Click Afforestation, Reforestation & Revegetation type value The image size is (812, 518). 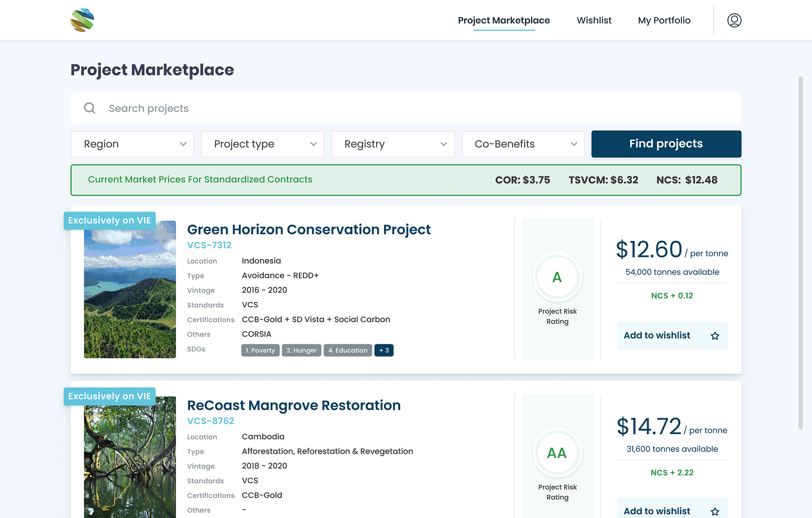[x=328, y=451]
